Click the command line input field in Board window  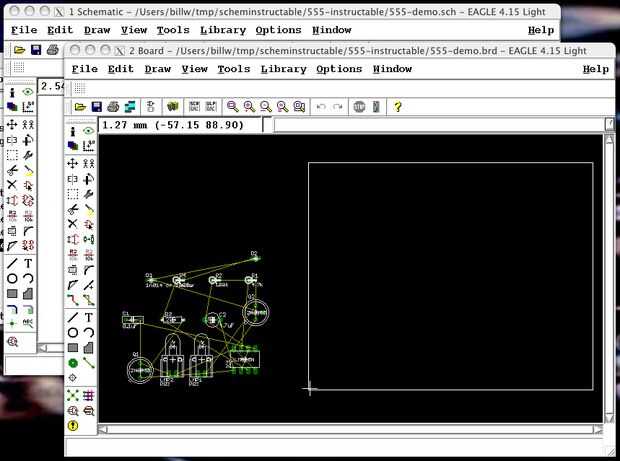click(439, 125)
